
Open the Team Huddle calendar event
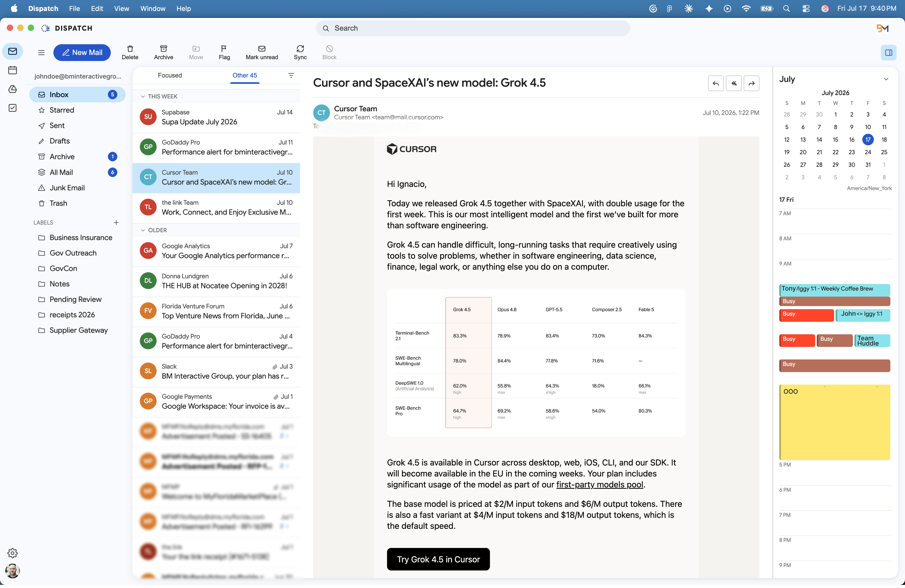pyautogui.click(x=872, y=341)
